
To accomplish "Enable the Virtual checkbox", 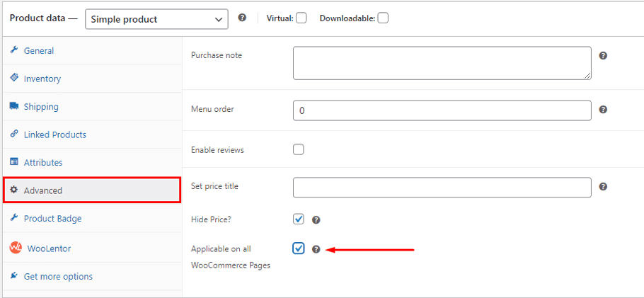I will (x=301, y=18).
